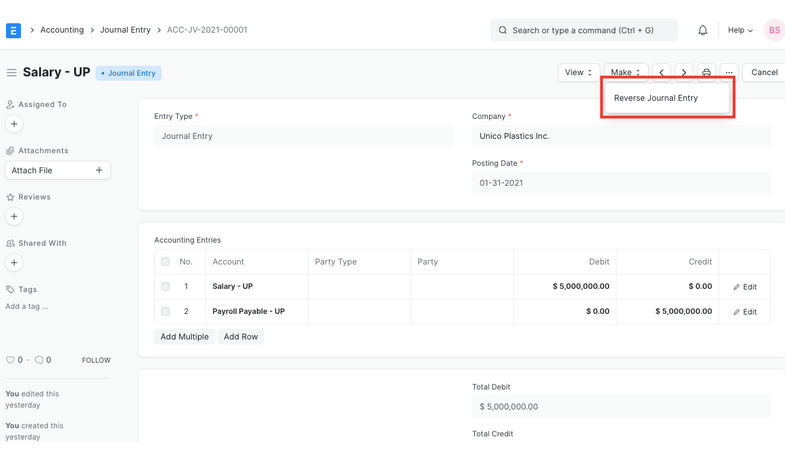Open the notifications bell
The height and width of the screenshot is (454, 785).
(x=702, y=30)
